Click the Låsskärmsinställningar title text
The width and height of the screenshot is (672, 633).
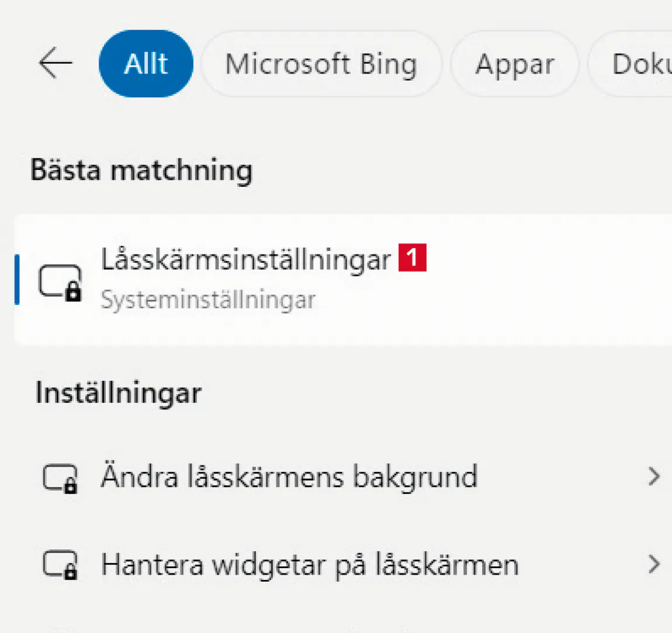click(x=245, y=259)
